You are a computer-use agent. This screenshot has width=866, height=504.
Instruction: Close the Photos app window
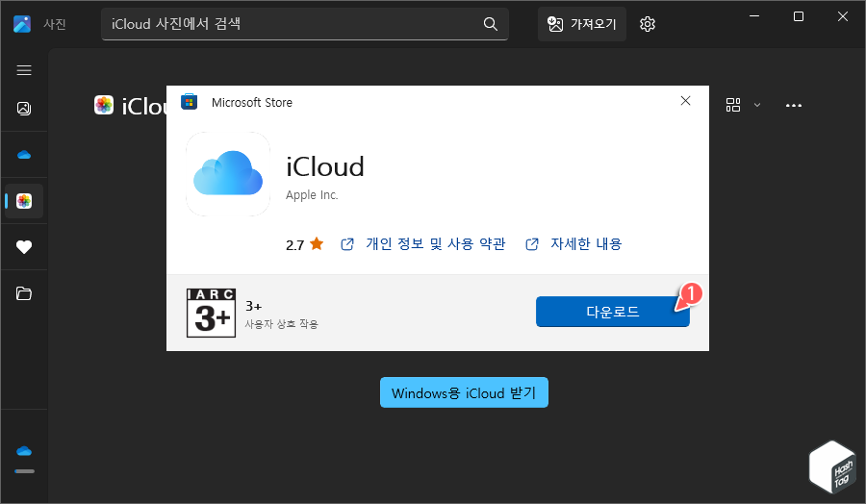tap(843, 16)
